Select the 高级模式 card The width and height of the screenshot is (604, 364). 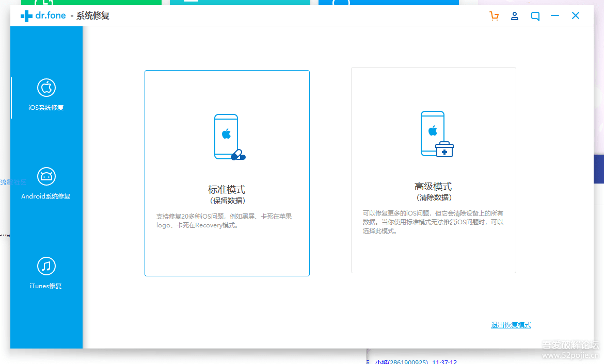click(x=433, y=170)
